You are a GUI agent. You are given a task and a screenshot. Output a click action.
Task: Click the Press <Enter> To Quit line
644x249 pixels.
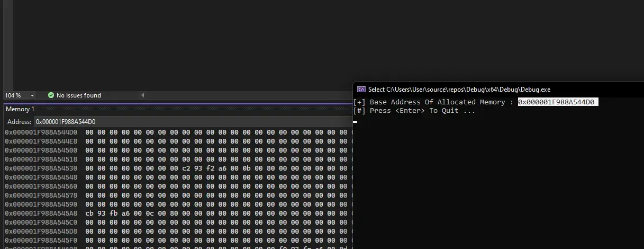[x=414, y=111]
